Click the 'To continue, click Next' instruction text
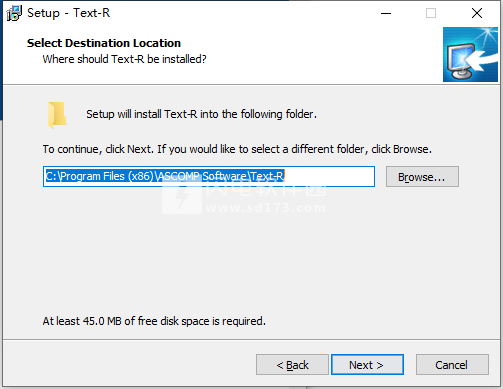Screen dimensions: 503x389 (237, 149)
